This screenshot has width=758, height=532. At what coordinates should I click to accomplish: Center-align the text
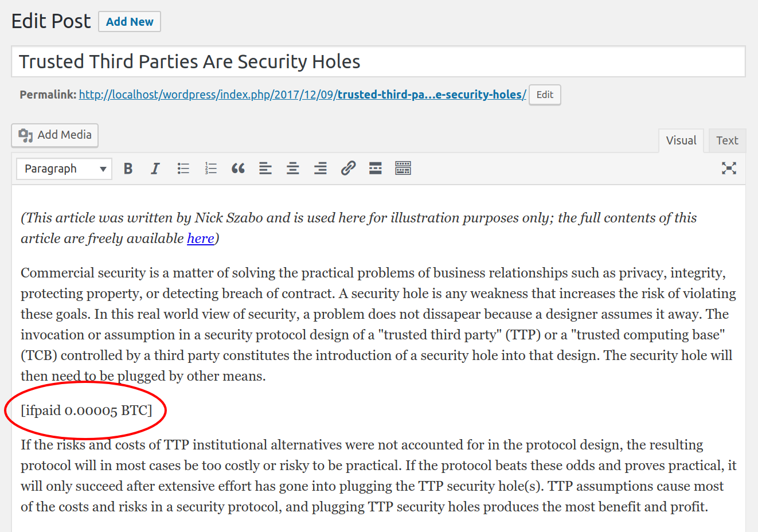click(x=293, y=169)
